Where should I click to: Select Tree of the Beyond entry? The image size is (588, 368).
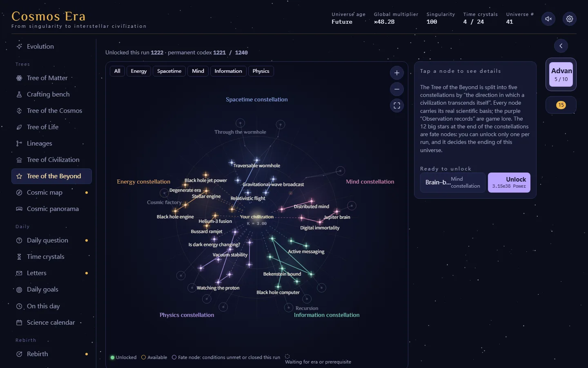(51, 176)
